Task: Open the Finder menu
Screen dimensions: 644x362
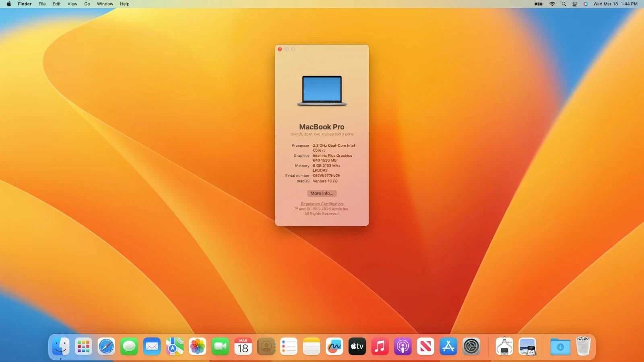Action: [x=25, y=4]
